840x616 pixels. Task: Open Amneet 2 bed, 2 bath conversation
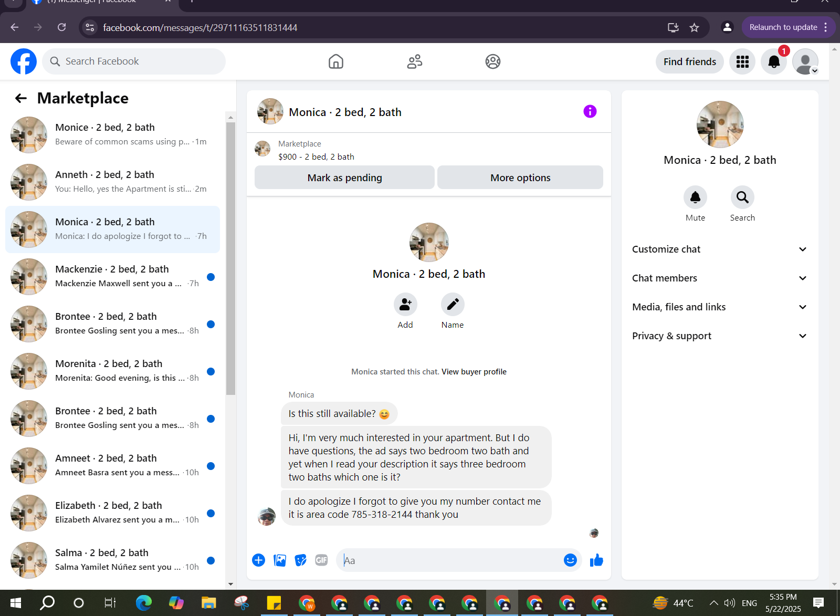[112, 466]
